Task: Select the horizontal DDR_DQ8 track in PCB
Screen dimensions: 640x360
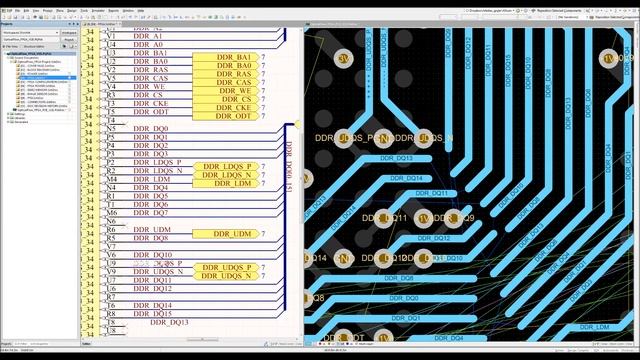Action: 398,278
